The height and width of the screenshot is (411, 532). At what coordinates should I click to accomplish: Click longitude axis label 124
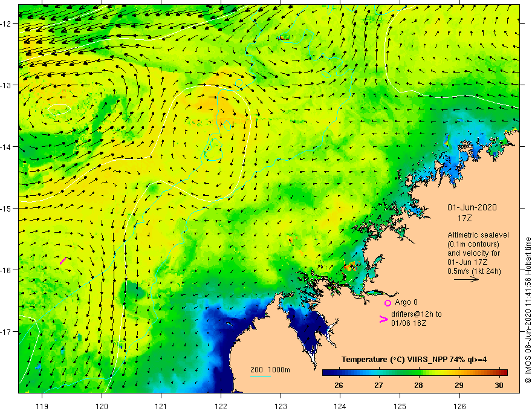click(x=340, y=406)
